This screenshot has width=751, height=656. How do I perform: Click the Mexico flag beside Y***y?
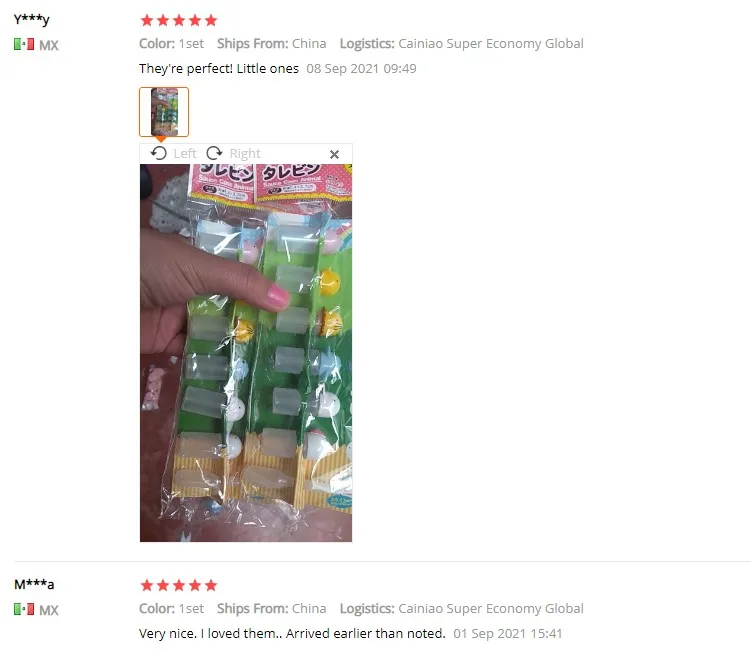click(x=24, y=45)
